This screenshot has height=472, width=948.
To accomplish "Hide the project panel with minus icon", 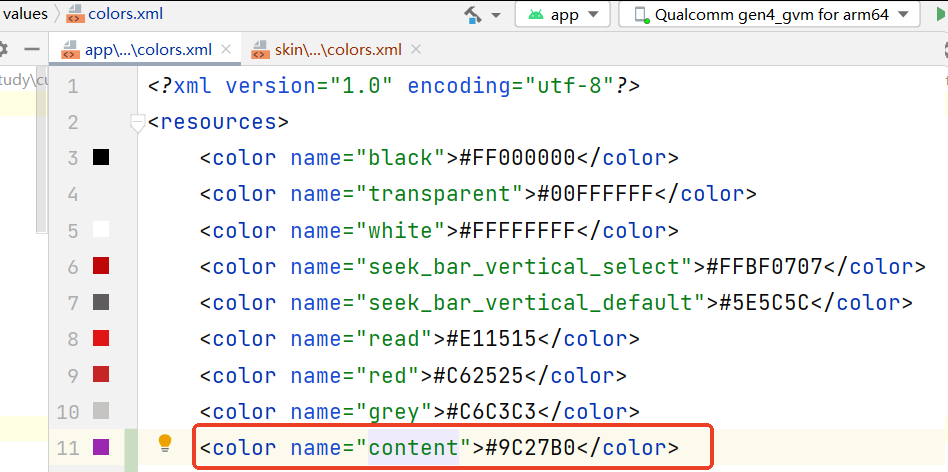I will coord(31,50).
